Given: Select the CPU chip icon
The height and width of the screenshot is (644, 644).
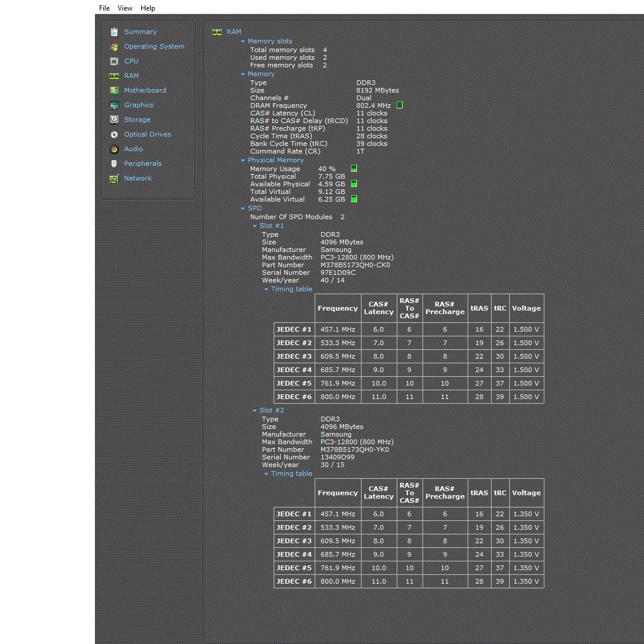Looking at the screenshot, I should [x=114, y=61].
